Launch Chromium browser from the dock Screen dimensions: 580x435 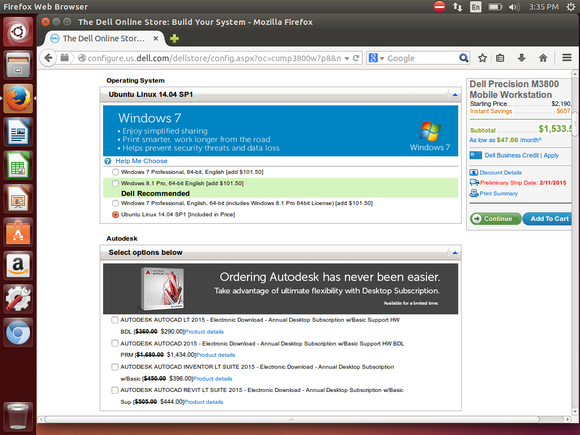(18, 332)
